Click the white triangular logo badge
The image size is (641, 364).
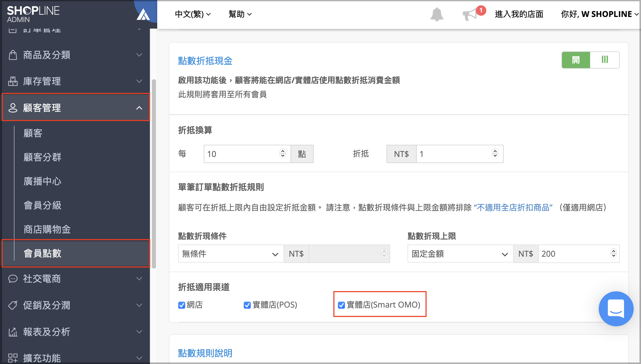pos(143,14)
